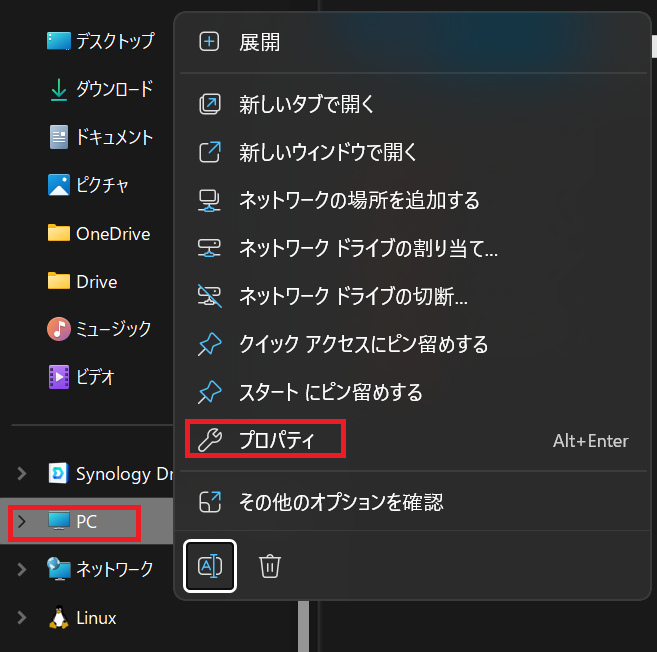Click the trash delete icon in context menu

coord(270,566)
